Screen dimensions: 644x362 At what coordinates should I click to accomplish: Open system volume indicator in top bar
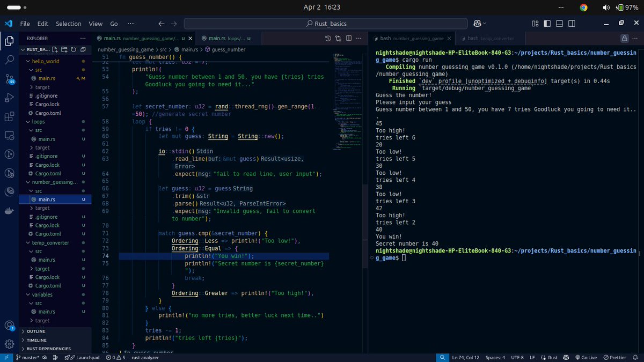[606, 8]
